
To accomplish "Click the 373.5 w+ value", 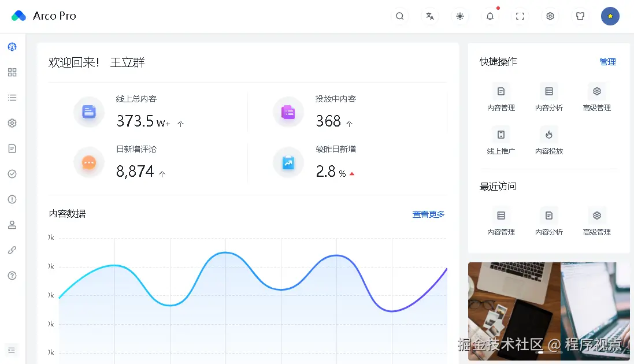I will (x=143, y=121).
